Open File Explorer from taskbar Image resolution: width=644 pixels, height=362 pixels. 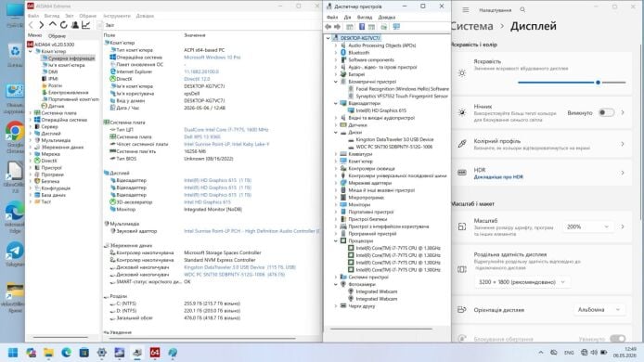48,353
